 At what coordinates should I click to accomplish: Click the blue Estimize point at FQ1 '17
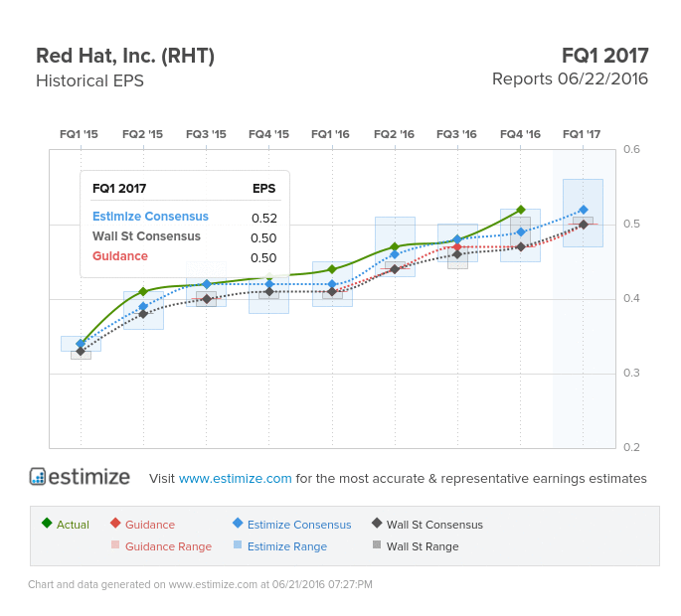point(584,210)
